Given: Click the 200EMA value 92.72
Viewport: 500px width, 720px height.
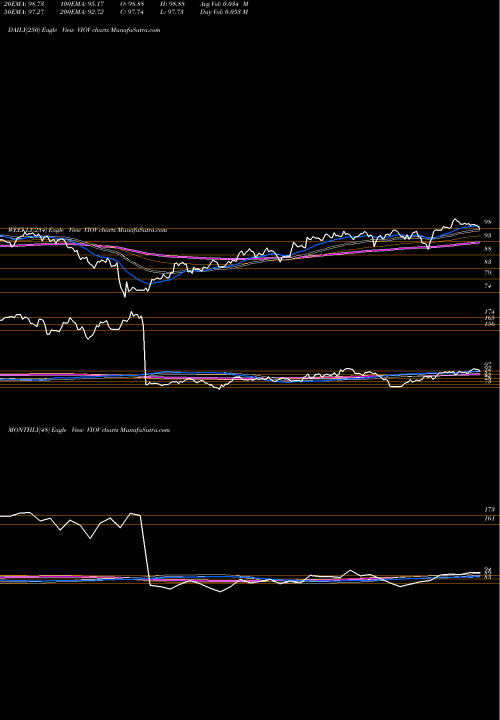Looking at the screenshot, I should [83, 12].
